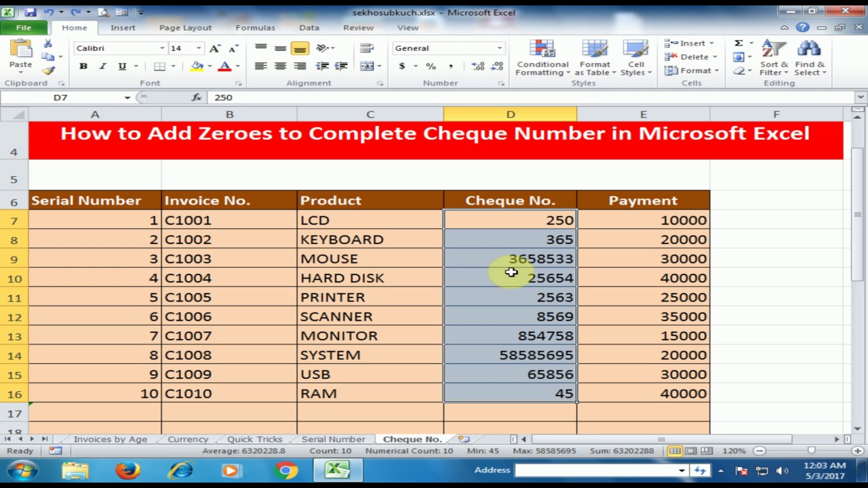
Task: Open Firefox from the taskbar
Action: click(x=127, y=470)
